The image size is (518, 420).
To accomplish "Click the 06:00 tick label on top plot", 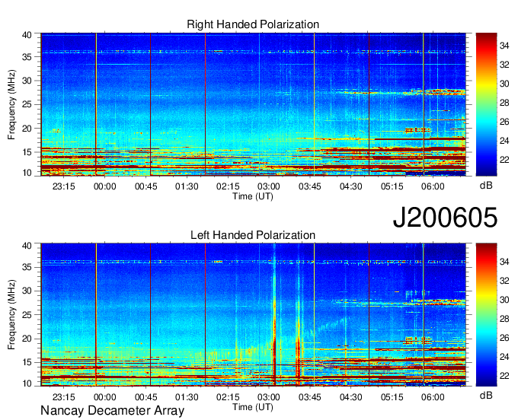I will coord(433,186).
